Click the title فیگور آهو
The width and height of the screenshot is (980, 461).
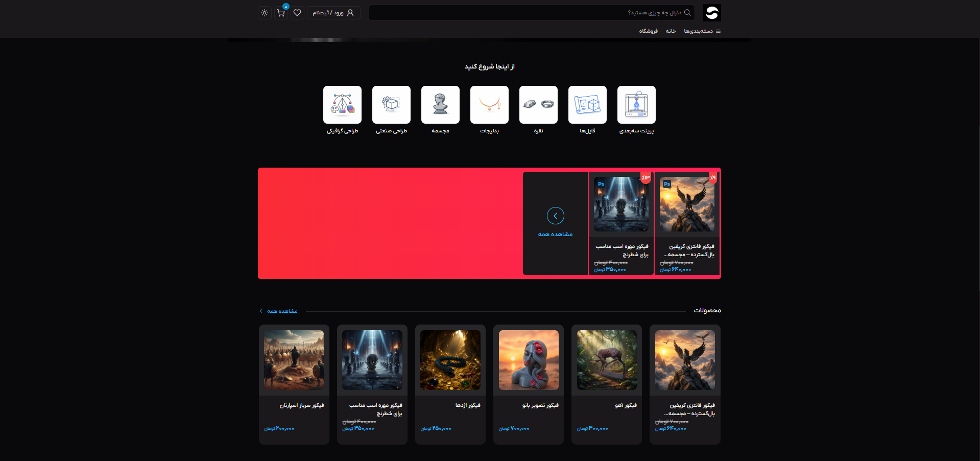(626, 405)
